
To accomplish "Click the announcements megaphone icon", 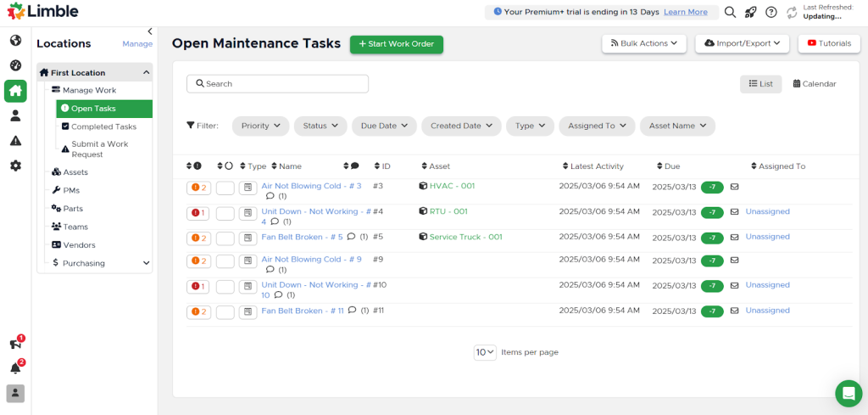I will click(15, 344).
